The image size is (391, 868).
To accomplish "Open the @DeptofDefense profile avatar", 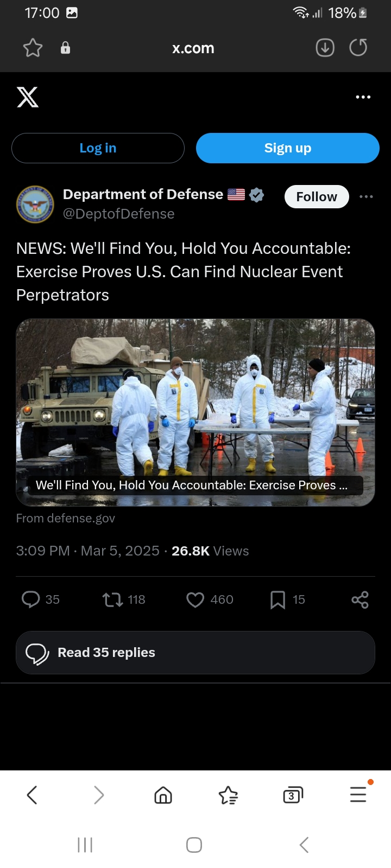I will [35, 204].
